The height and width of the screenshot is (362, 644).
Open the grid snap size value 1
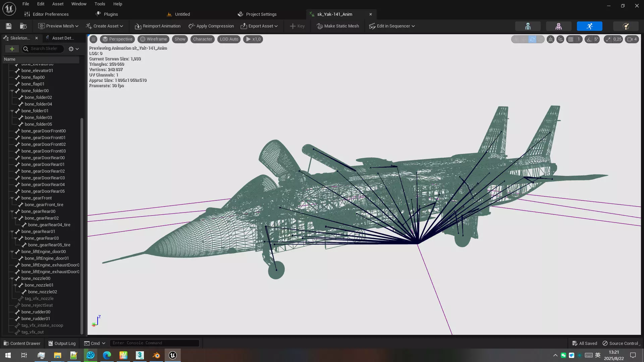(579, 39)
